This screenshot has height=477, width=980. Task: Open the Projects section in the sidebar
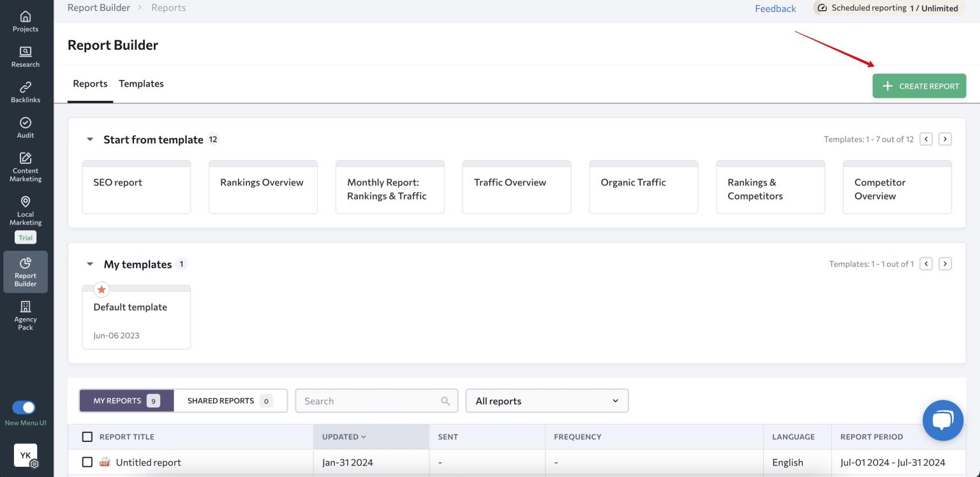pyautogui.click(x=25, y=20)
